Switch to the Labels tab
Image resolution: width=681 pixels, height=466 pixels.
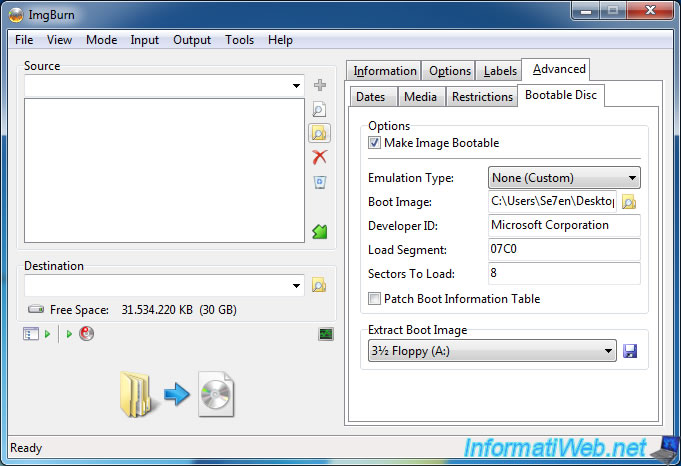[500, 71]
